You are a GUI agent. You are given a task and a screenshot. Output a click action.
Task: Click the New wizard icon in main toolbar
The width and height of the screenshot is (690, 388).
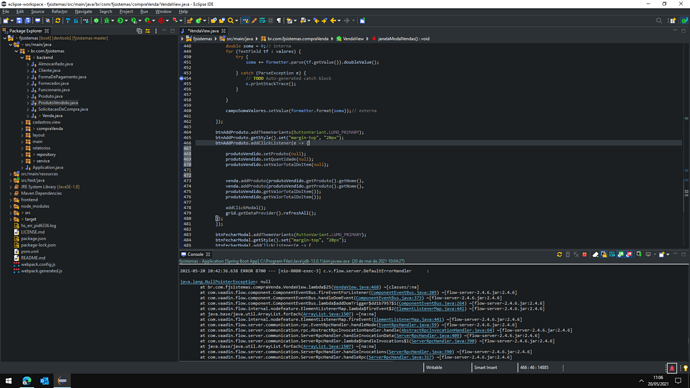point(6,21)
